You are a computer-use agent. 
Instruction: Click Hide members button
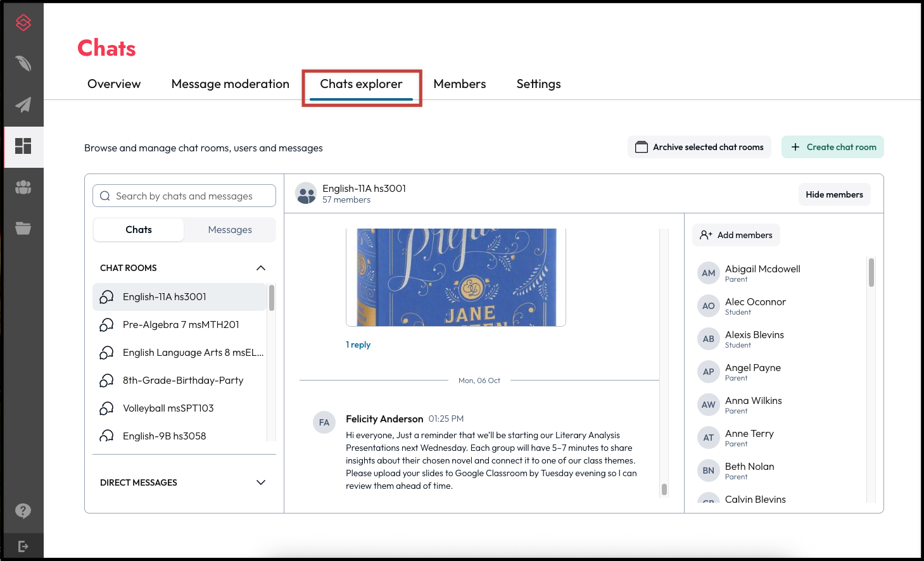coord(834,194)
